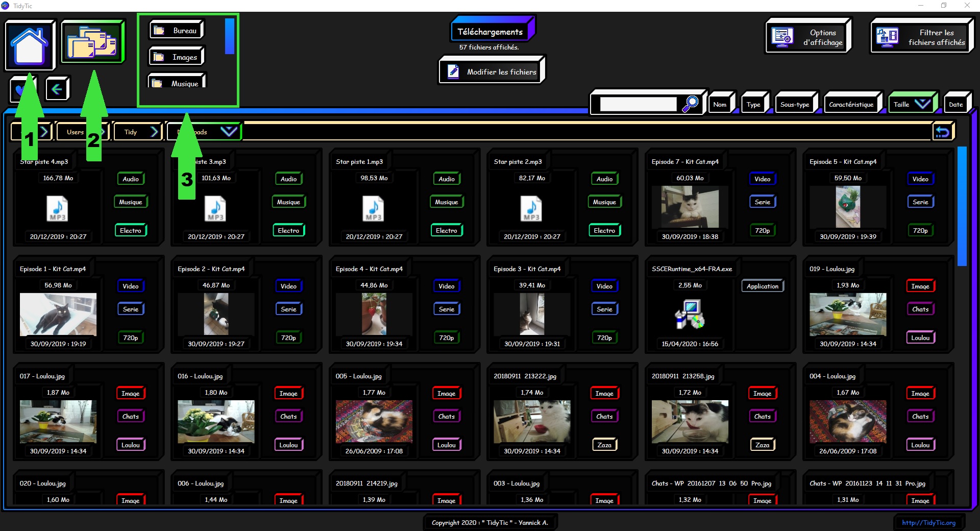Screen dimensions: 980x531
Task: Click the search text field
Action: tap(638, 104)
